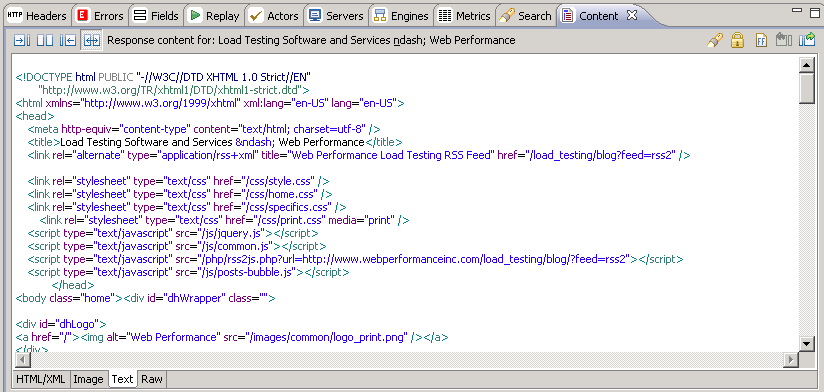This screenshot has height=392, width=824.
Task: Click the /js/common.js script line
Action: (x=177, y=246)
